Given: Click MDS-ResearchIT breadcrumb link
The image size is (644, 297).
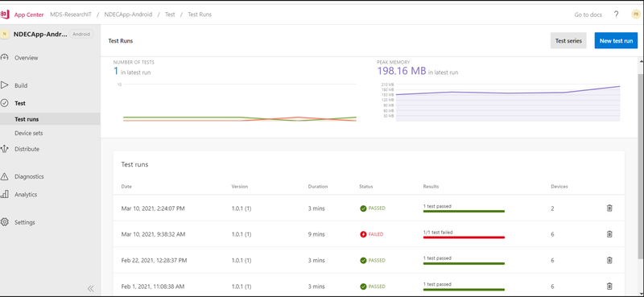Looking at the screenshot, I should (x=71, y=14).
